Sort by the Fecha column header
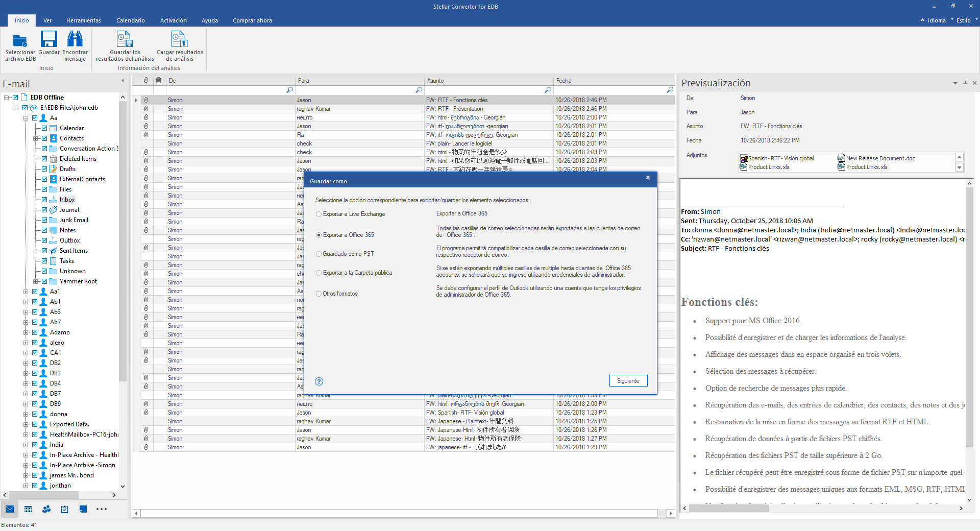Screen dimensions: 980x531 tap(615, 80)
